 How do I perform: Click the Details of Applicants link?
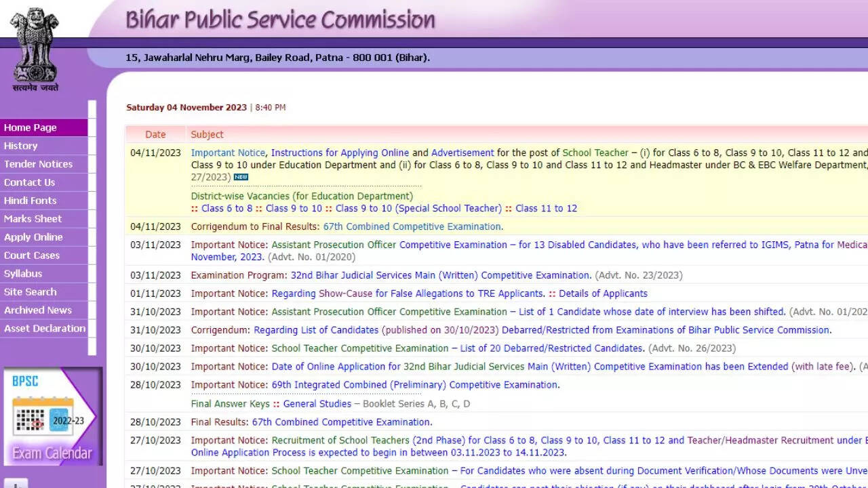point(603,294)
